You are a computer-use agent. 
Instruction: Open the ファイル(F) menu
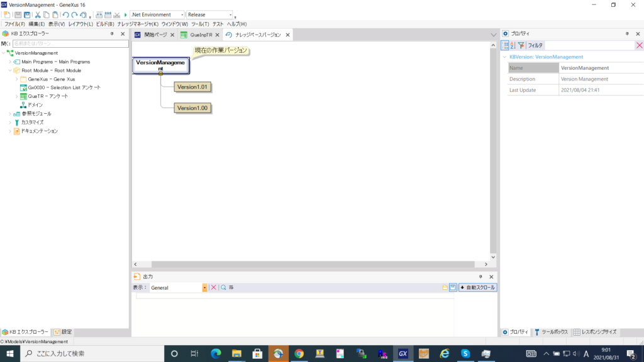[x=14, y=25]
